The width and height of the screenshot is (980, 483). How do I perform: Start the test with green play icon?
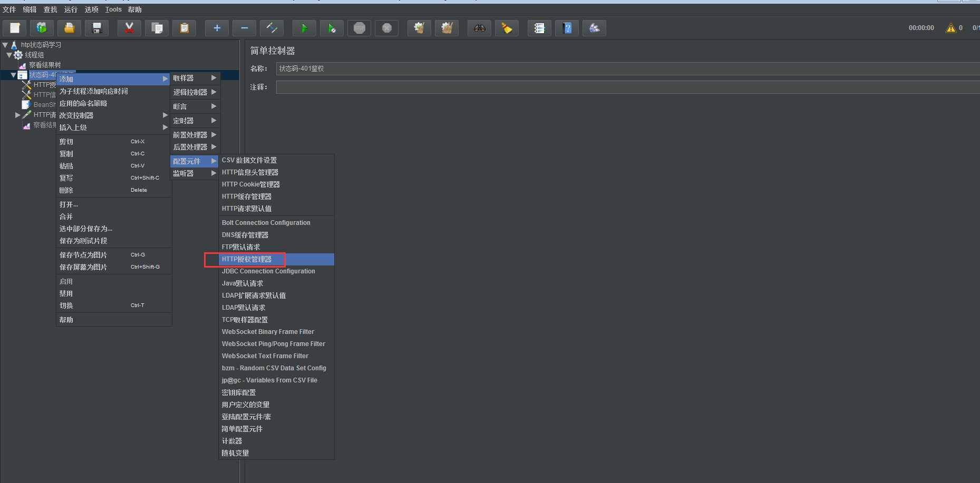tap(304, 28)
